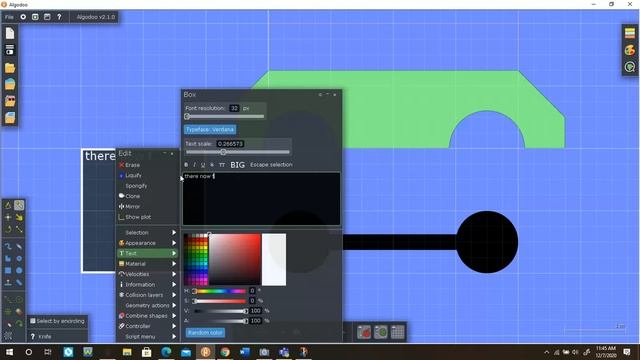Select the Circle tool blue disc
The image size is (640, 360).
point(19,270)
